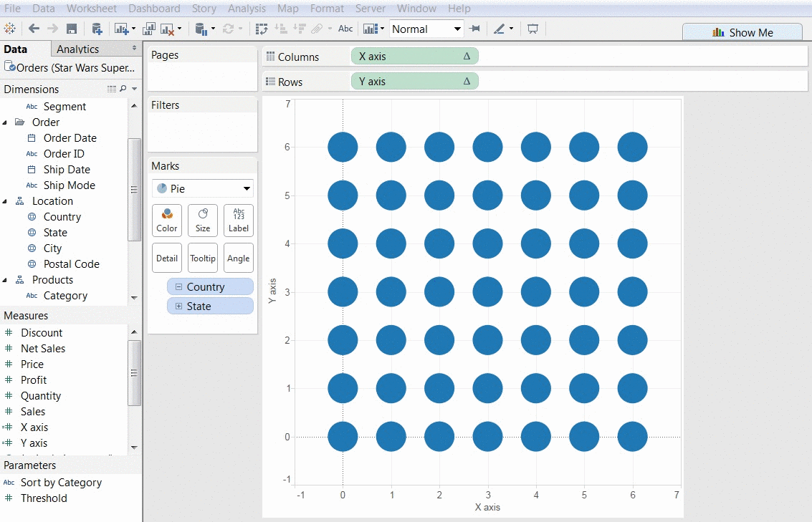
Task: Click the Tooltip button on Marks card
Action: (x=202, y=258)
